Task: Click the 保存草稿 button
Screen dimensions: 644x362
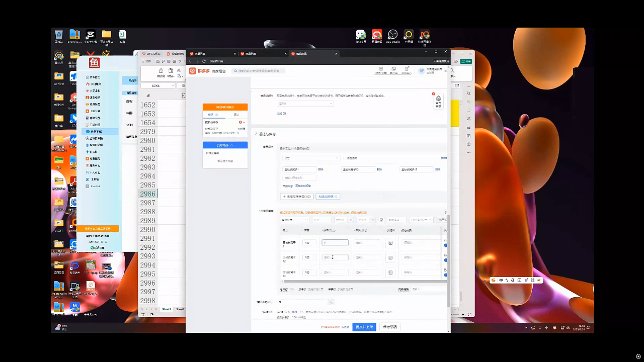Action: click(390, 327)
